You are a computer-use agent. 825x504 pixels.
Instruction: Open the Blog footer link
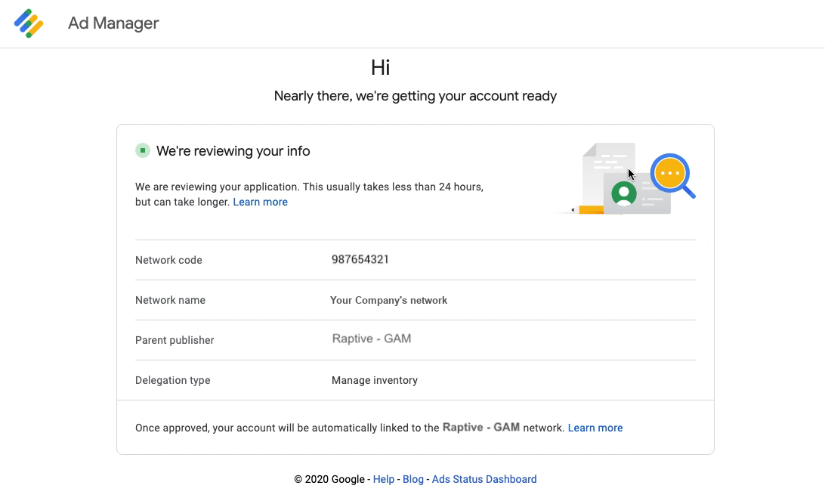pyautogui.click(x=413, y=479)
